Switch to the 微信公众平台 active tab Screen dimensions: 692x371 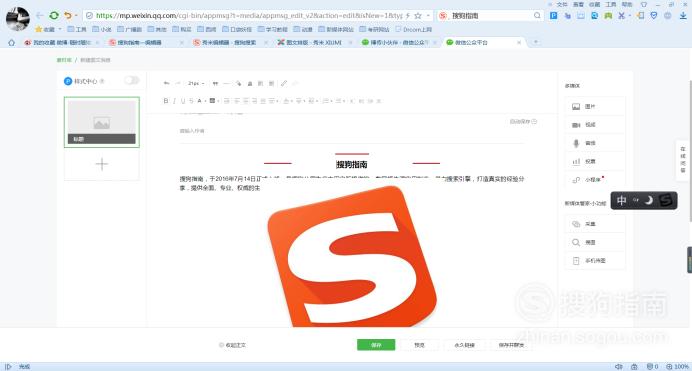pyautogui.click(x=484, y=42)
